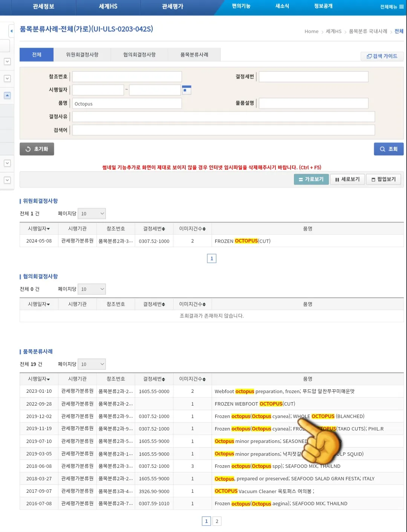Viewport: 407px width, 532px height.
Task: Click the 품명 field containing Octopus
Action: tap(127, 103)
